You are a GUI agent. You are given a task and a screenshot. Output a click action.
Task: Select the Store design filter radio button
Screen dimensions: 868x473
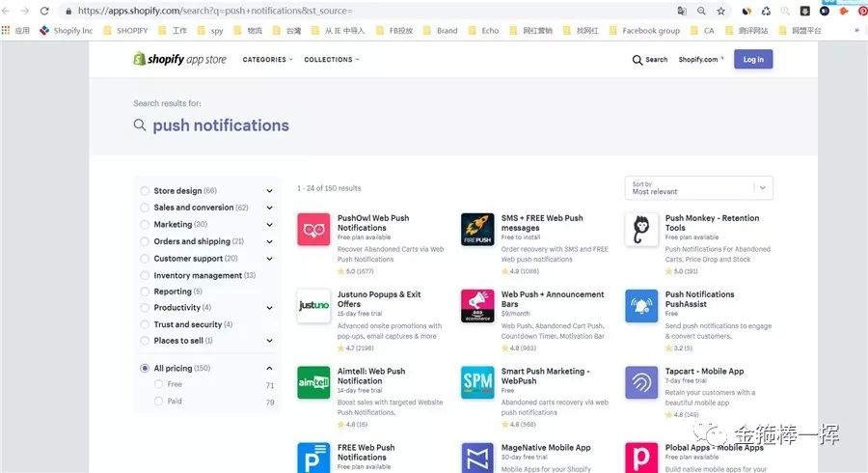[x=145, y=191]
